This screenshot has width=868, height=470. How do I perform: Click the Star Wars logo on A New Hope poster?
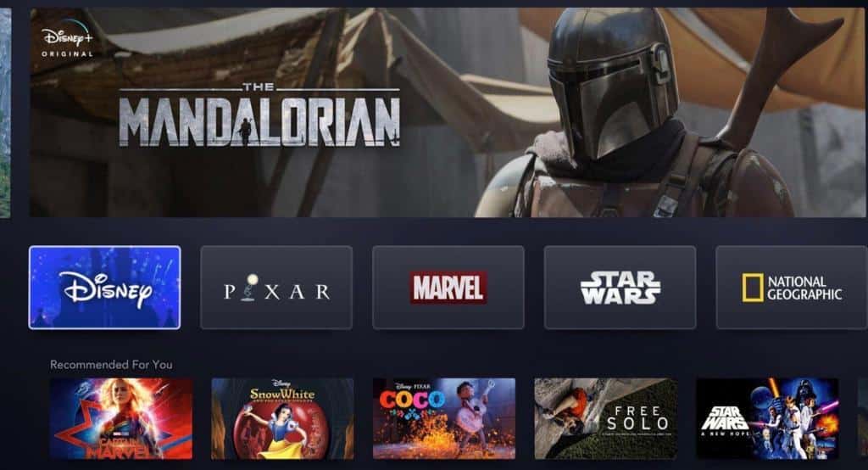coord(726,418)
